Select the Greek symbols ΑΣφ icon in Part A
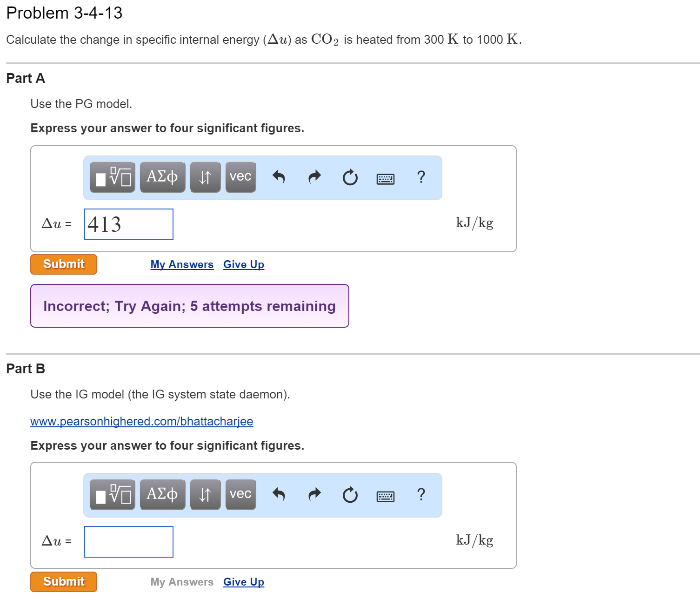Image resolution: width=700 pixels, height=600 pixels. [x=162, y=177]
